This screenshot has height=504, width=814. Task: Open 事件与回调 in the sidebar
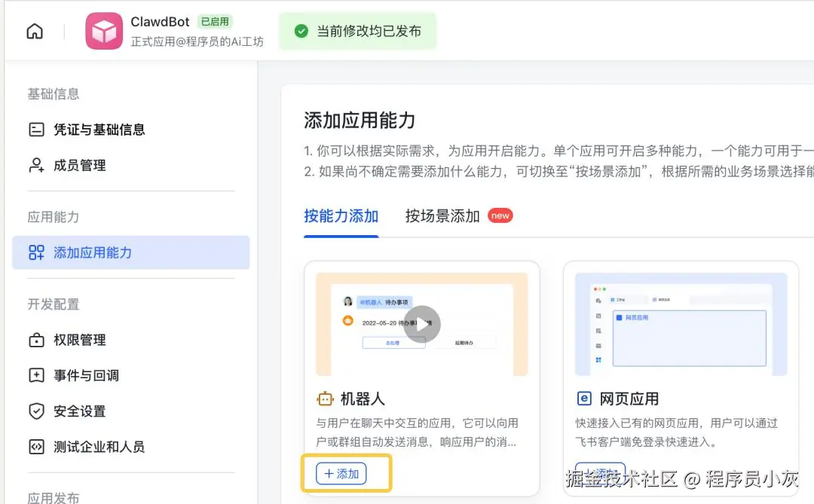click(131, 375)
